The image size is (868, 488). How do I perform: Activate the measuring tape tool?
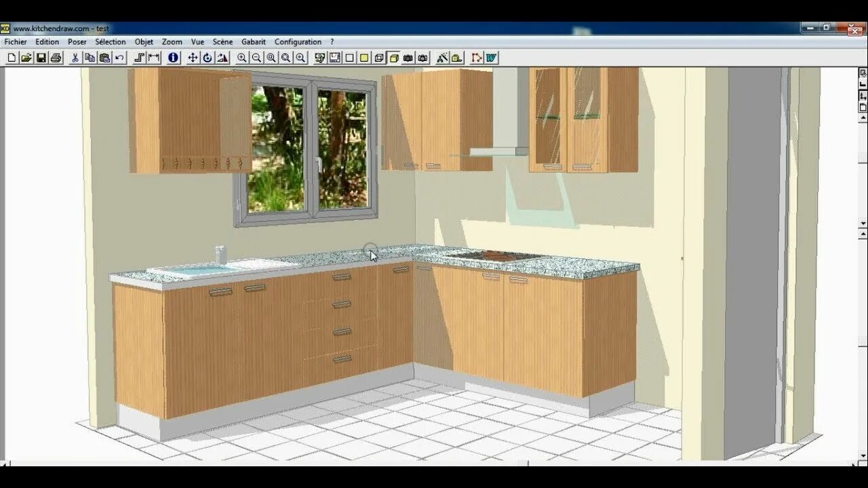click(x=457, y=58)
